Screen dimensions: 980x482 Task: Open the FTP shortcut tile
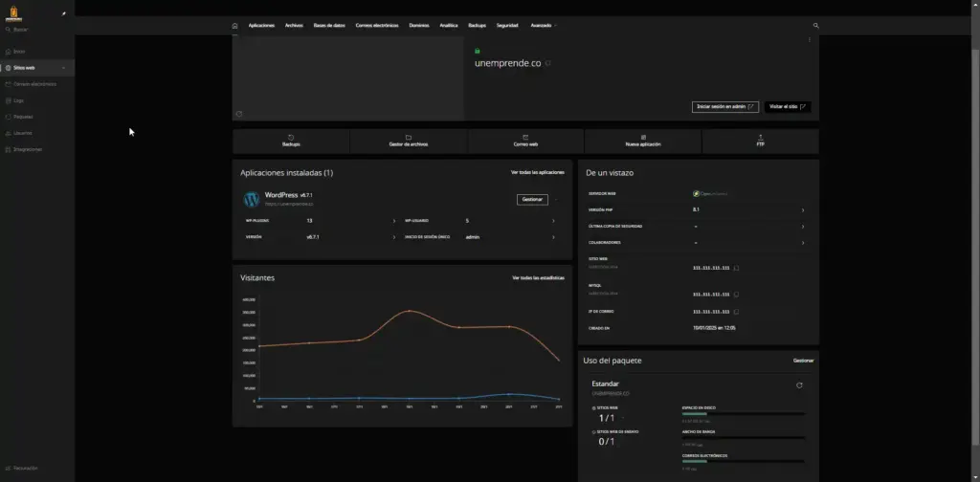[760, 142]
